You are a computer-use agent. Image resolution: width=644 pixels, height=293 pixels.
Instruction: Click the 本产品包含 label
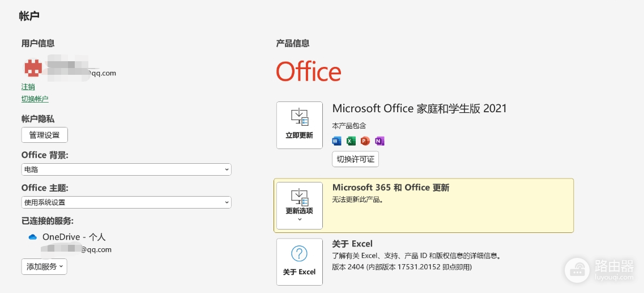(349, 125)
